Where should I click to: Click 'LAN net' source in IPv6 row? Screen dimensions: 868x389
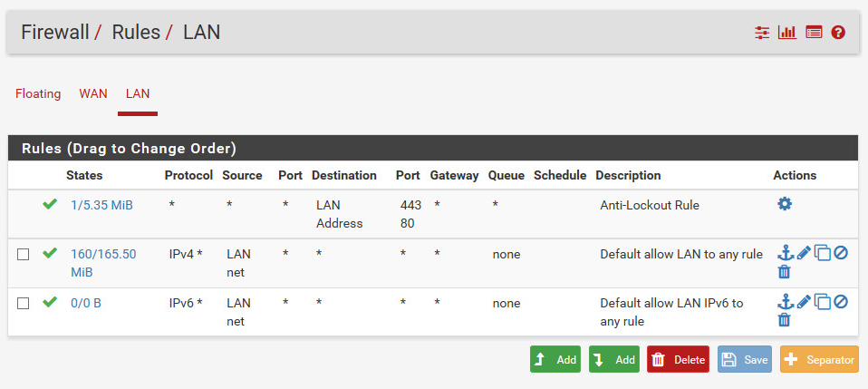tap(238, 312)
